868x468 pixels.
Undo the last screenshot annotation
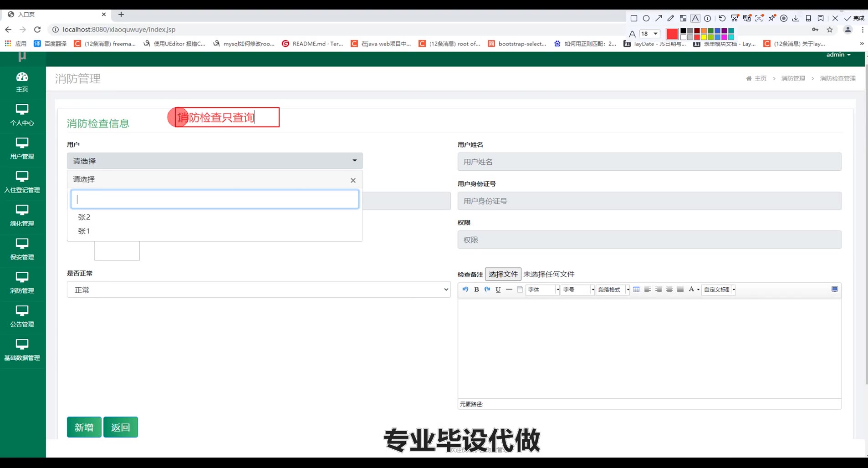(x=722, y=18)
